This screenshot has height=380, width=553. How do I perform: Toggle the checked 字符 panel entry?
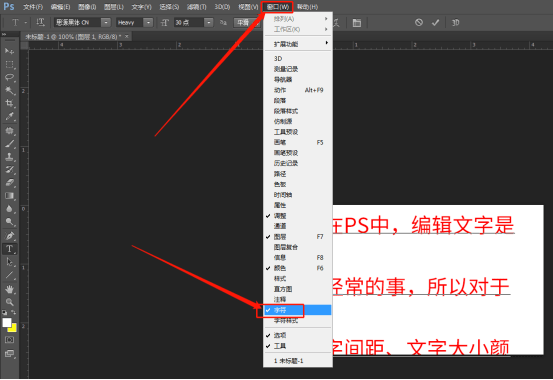pos(298,310)
